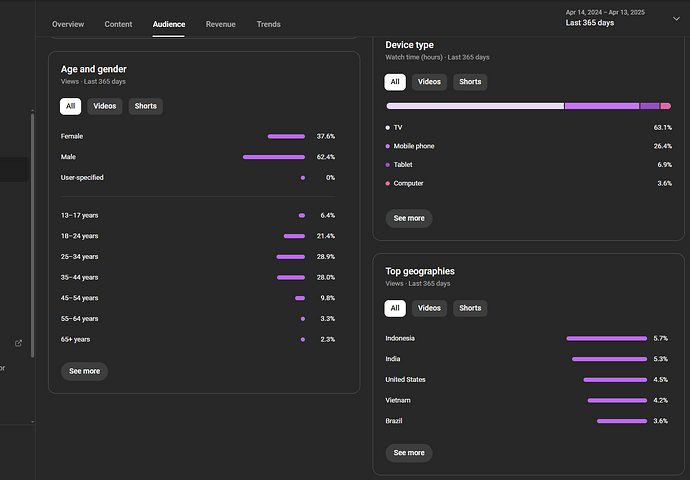Screen dimensions: 690x480
Task: Go to the Trends tab
Action: click(x=268, y=24)
